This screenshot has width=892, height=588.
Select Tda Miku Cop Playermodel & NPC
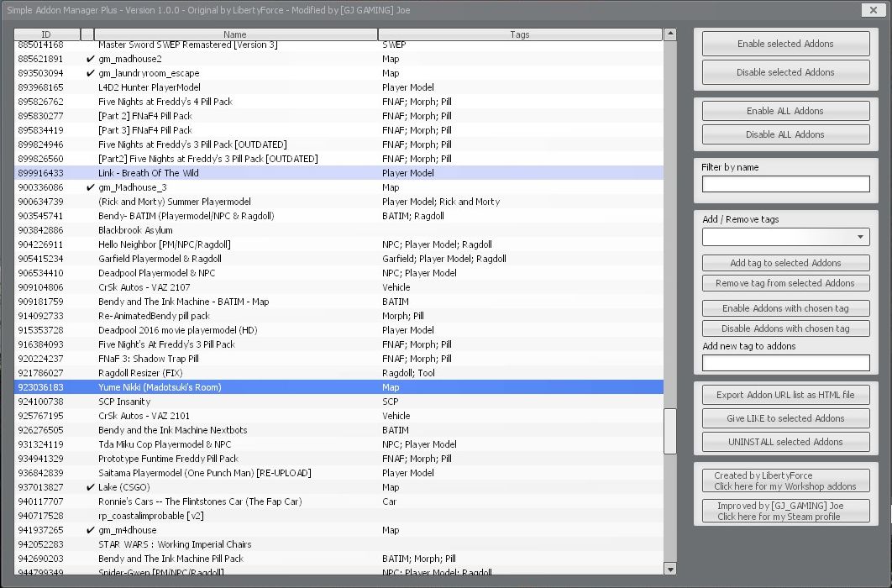click(x=338, y=444)
